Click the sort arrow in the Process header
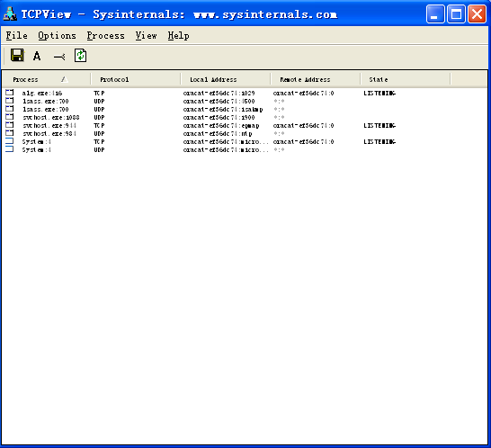The height and width of the screenshot is (448, 491). coord(65,79)
